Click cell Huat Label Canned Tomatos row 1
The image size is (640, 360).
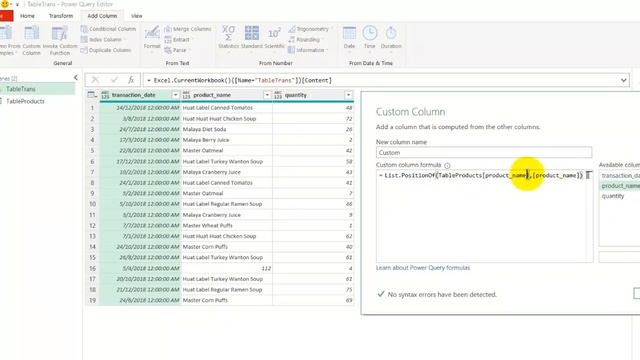(227, 108)
